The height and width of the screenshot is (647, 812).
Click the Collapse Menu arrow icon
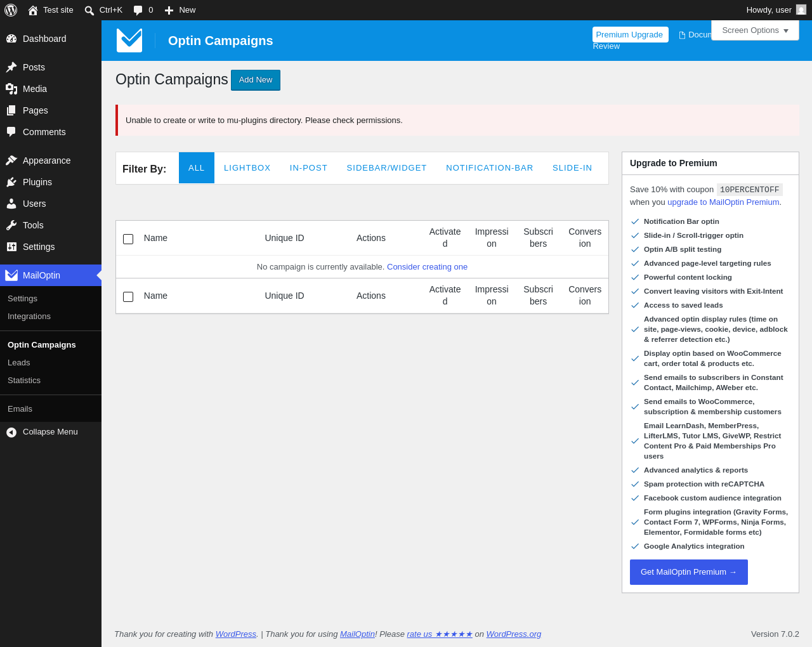click(x=11, y=432)
